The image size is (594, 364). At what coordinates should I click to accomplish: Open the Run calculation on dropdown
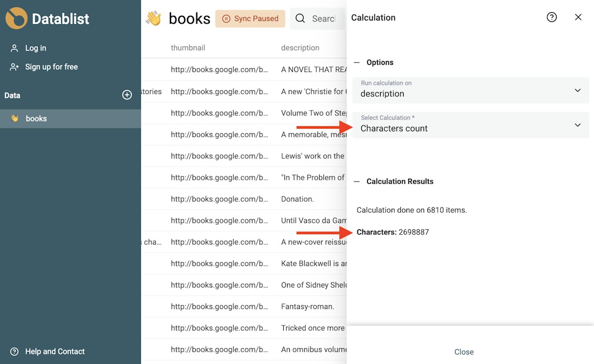click(470, 90)
